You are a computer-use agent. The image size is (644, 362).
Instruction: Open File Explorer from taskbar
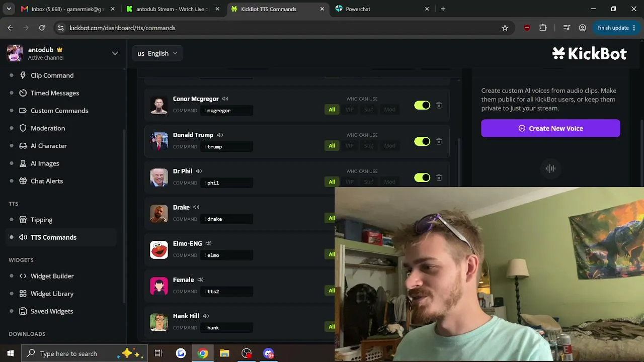point(224,353)
